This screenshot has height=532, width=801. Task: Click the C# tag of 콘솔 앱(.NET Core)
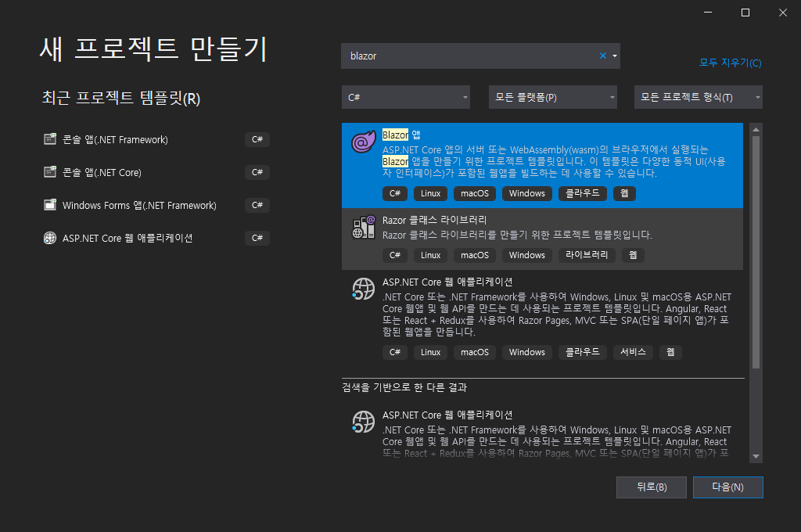click(257, 172)
